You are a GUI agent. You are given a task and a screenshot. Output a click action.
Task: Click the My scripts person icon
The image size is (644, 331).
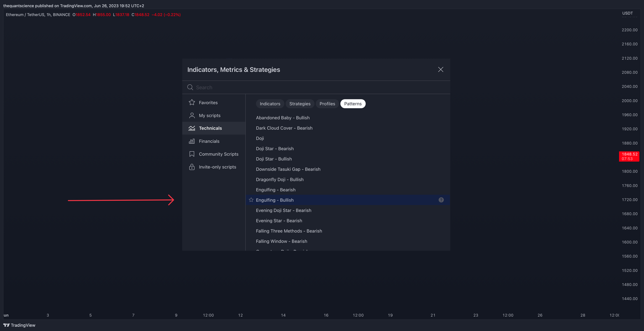192,115
